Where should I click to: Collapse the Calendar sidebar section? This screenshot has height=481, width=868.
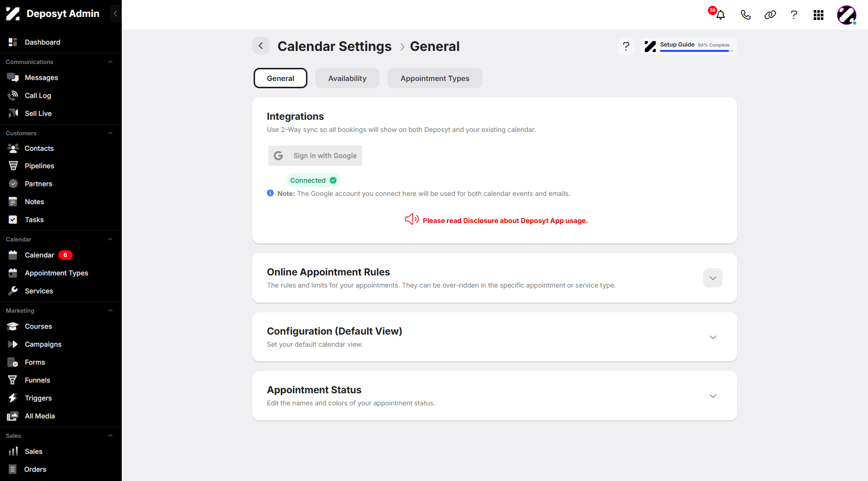110,240
